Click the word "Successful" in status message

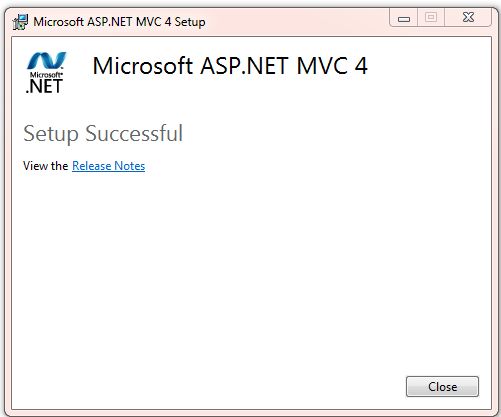134,133
